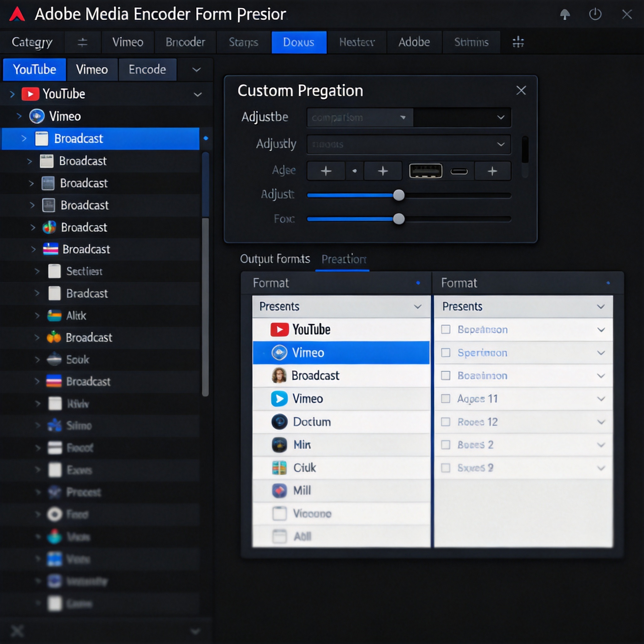Check the Bopeanson checkbox
Viewport: 644px width, 644px height.
[446, 330]
